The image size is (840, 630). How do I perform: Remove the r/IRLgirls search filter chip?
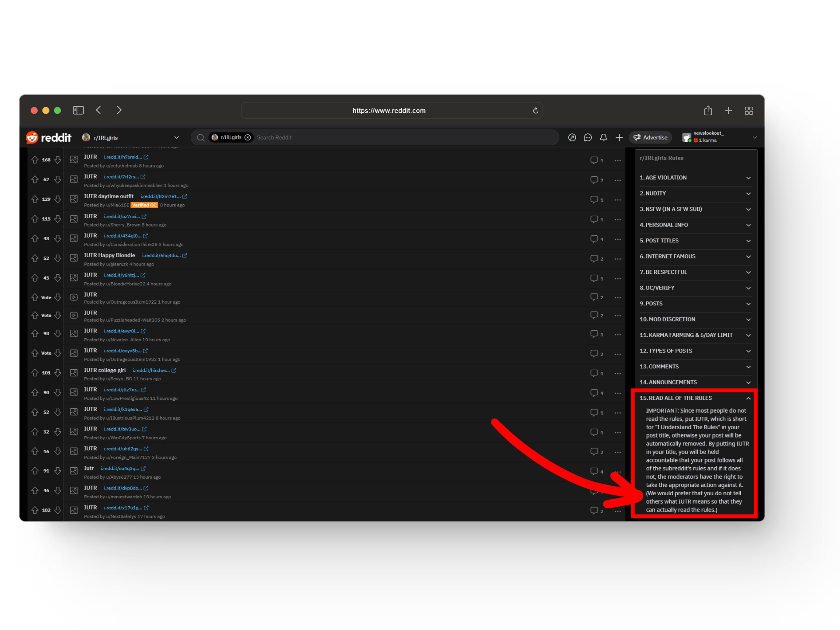(x=248, y=137)
